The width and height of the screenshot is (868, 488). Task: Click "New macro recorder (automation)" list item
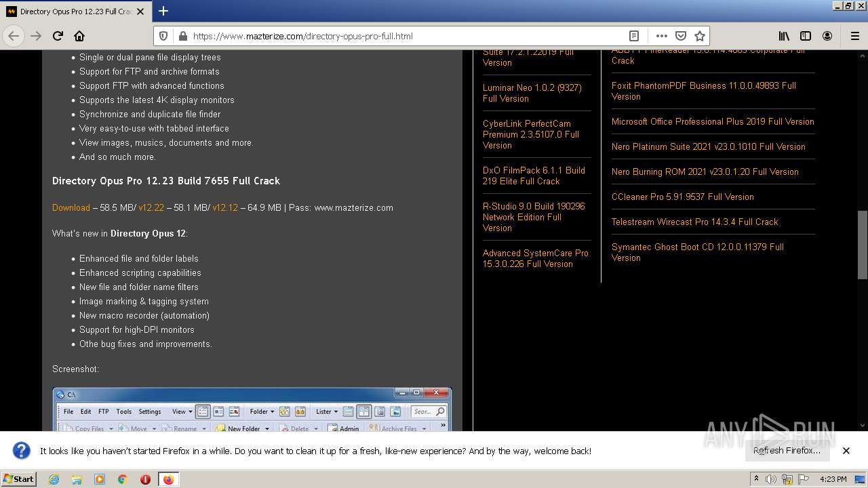point(144,316)
